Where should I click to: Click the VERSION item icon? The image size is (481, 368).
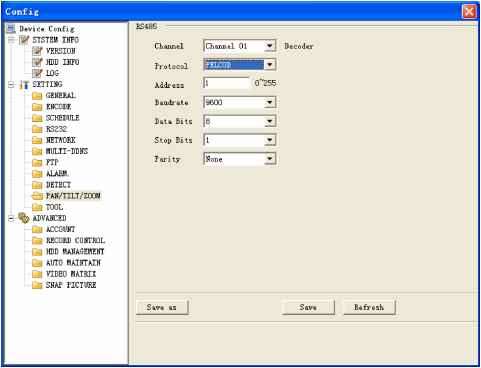(37, 51)
